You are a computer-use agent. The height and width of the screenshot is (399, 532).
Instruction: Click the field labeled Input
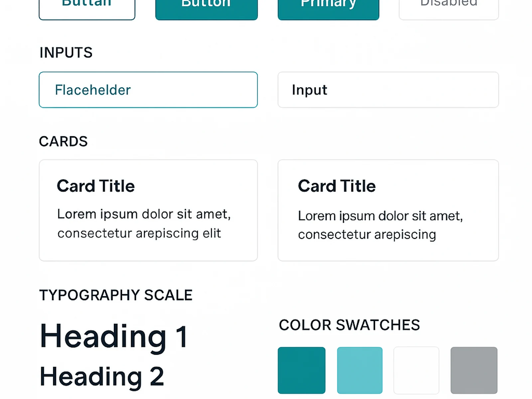coord(388,90)
